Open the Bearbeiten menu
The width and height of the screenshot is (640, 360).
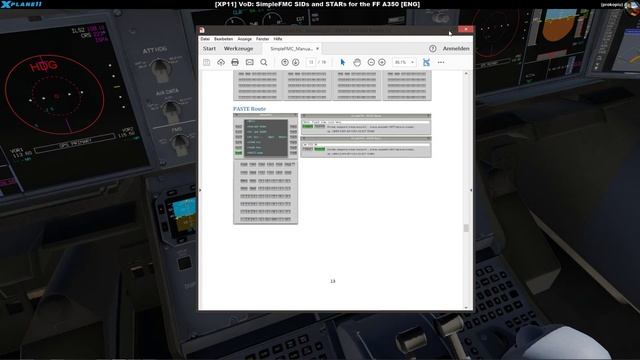point(223,39)
